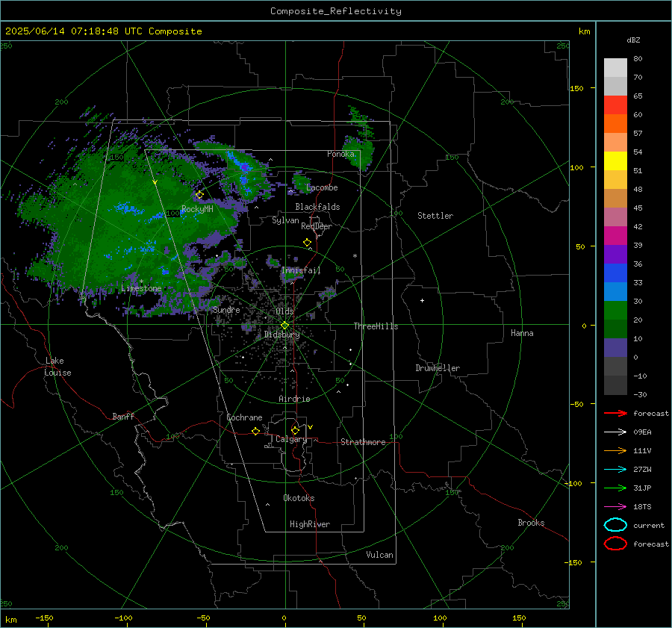The width and height of the screenshot is (672, 628).
Task: Select the Blackfalds city label
Action: point(317,207)
